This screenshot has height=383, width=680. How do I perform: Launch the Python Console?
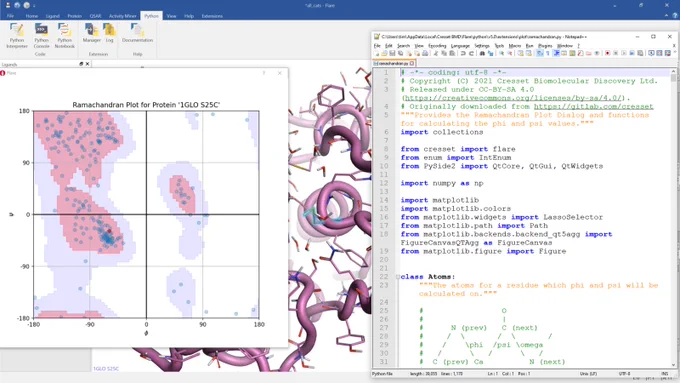tap(41, 36)
